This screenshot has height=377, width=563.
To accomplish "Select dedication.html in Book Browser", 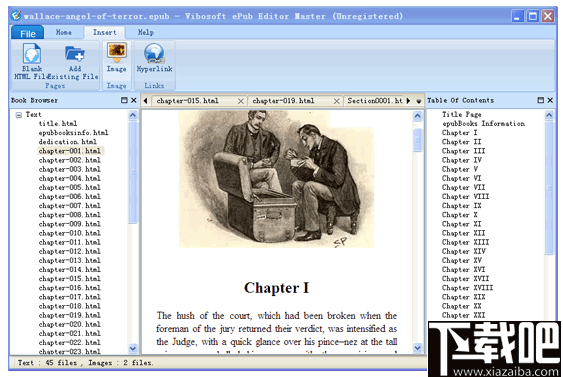I will [68, 142].
